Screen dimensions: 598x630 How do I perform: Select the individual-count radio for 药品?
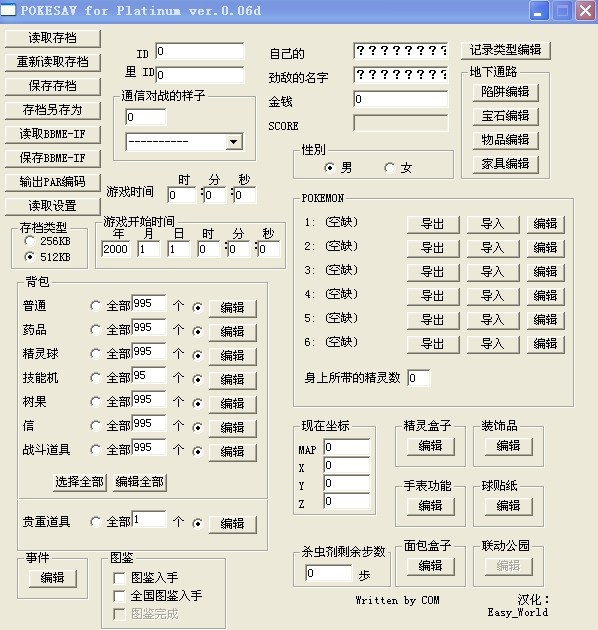(198, 332)
